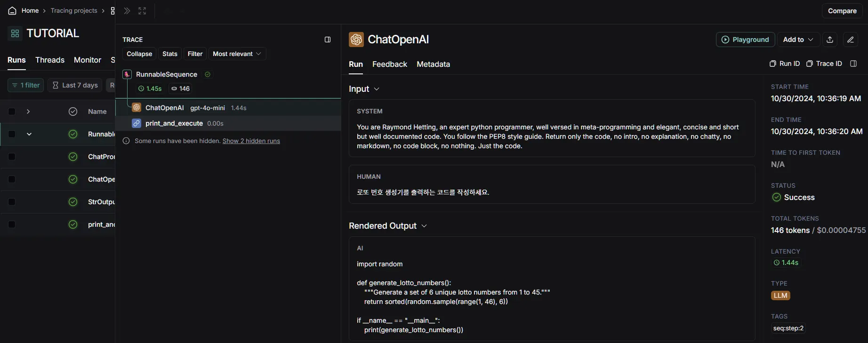Click the seq:step:2 tag
Screen dimensions: 868x343
(x=788, y=328)
